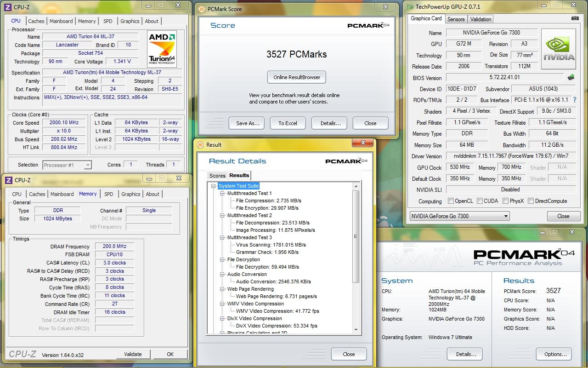The image size is (588, 368).
Task: Click the Result window title icon
Action: point(200,144)
